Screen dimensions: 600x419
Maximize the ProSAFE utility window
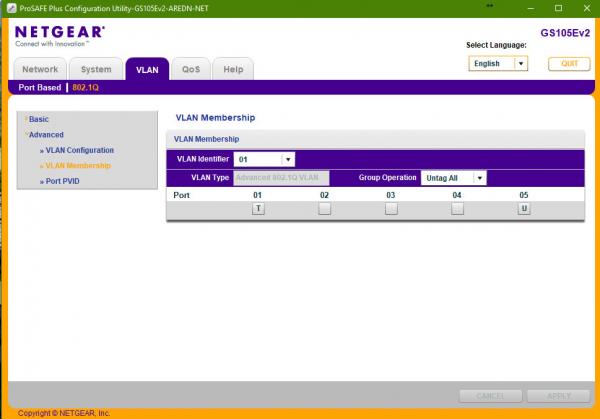tap(559, 8)
